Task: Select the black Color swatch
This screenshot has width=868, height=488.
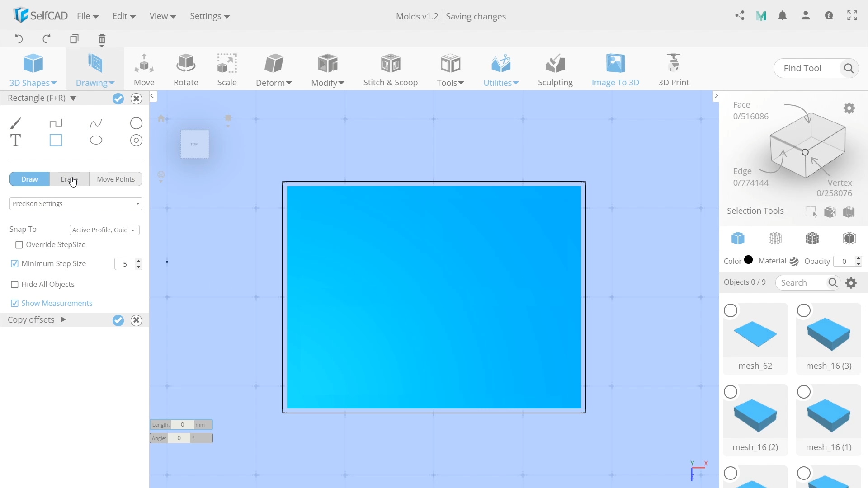Action: [x=749, y=260]
